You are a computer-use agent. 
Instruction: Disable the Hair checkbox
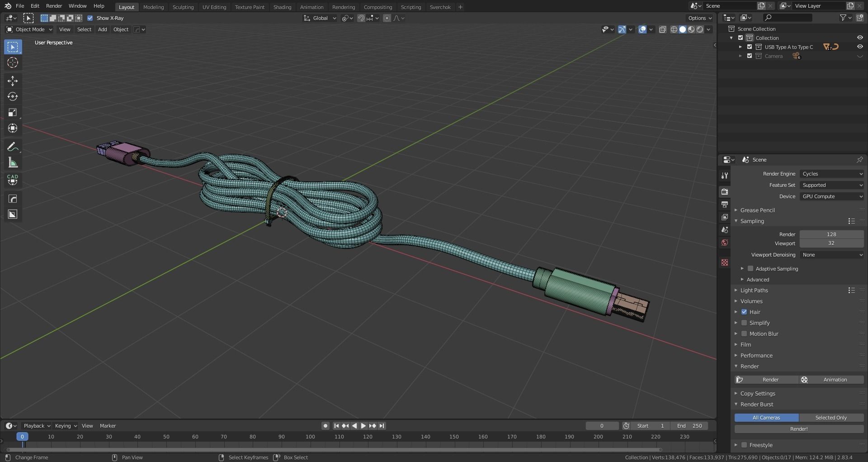744,312
